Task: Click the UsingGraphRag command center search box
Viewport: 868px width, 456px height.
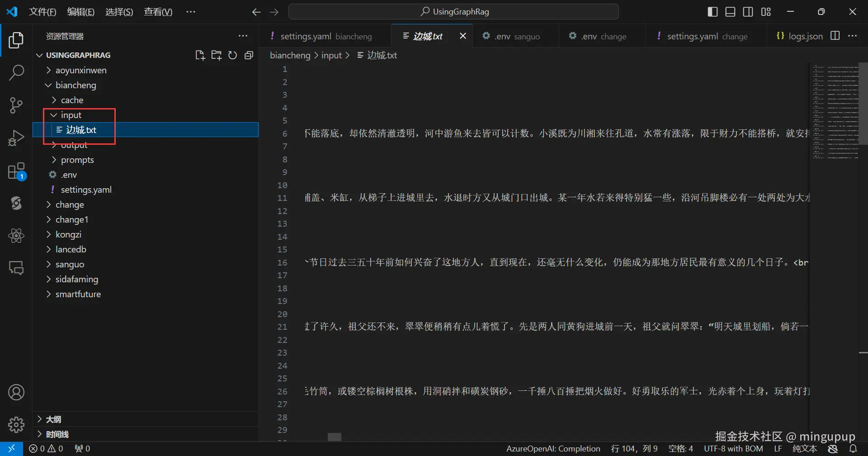Action: (x=453, y=12)
